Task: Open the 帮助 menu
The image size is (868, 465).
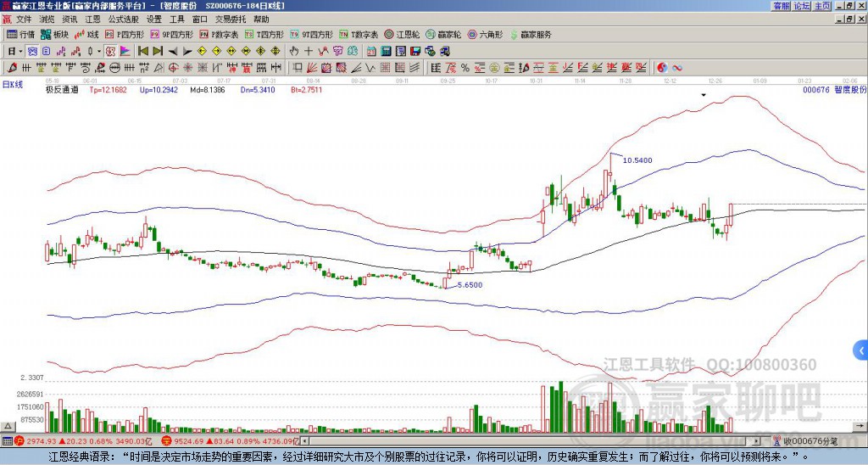Action: click(x=261, y=20)
